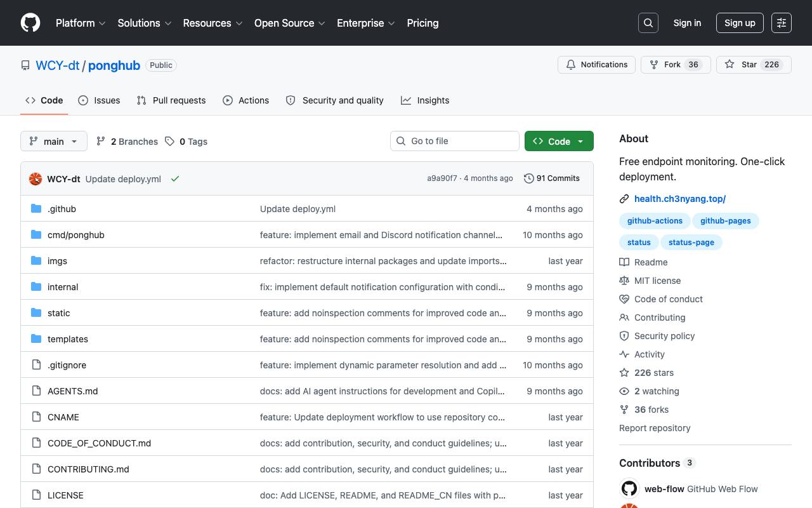This screenshot has height=508, width=812.
Task: Click Report repository link
Action: point(655,428)
